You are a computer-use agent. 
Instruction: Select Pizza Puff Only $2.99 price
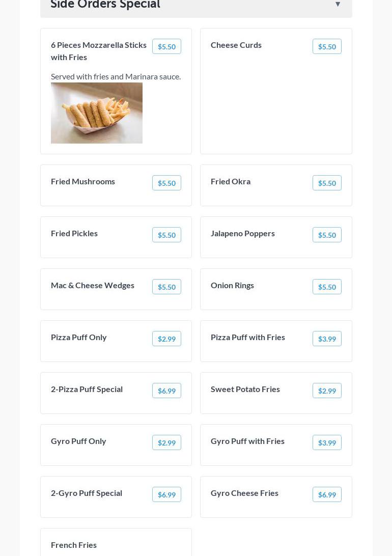(x=166, y=339)
